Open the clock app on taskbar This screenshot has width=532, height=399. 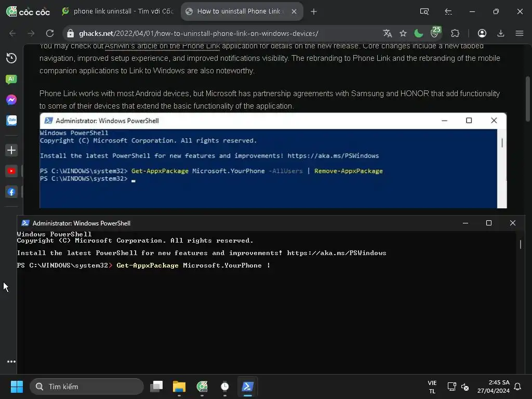[224, 387]
